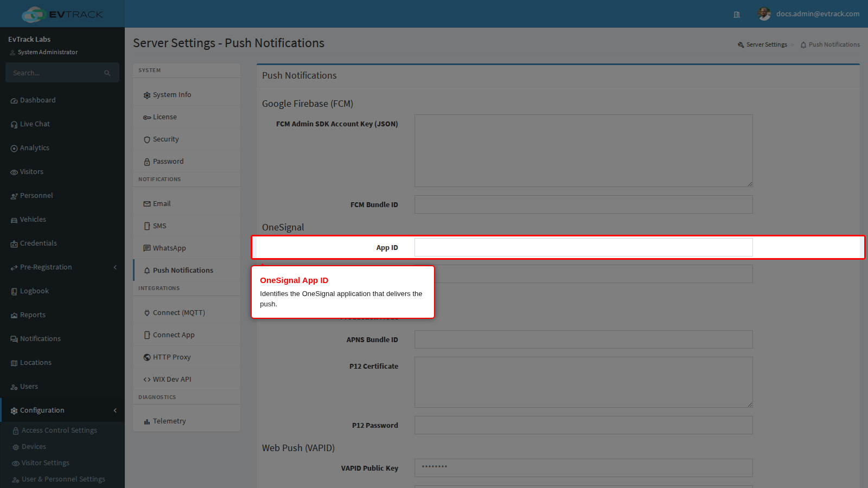Select Email notification settings
This screenshot has width=868, height=488.
coord(187,204)
